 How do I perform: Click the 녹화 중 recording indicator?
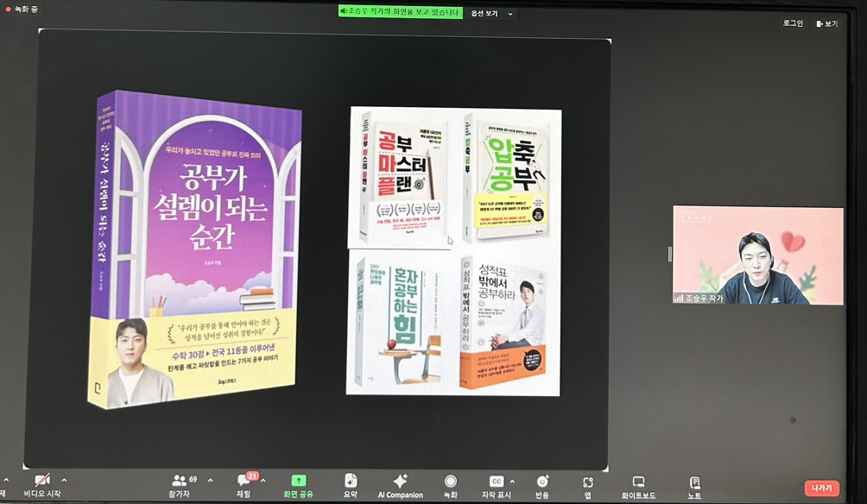(x=21, y=9)
